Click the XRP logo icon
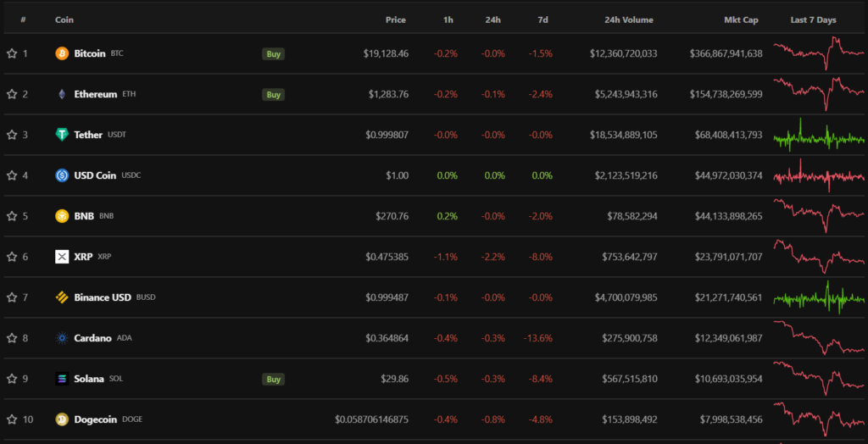The width and height of the screenshot is (868, 444). (62, 257)
